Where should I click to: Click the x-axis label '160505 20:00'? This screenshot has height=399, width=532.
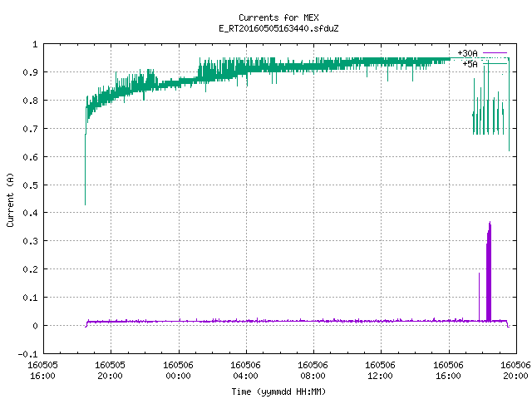click(x=110, y=370)
